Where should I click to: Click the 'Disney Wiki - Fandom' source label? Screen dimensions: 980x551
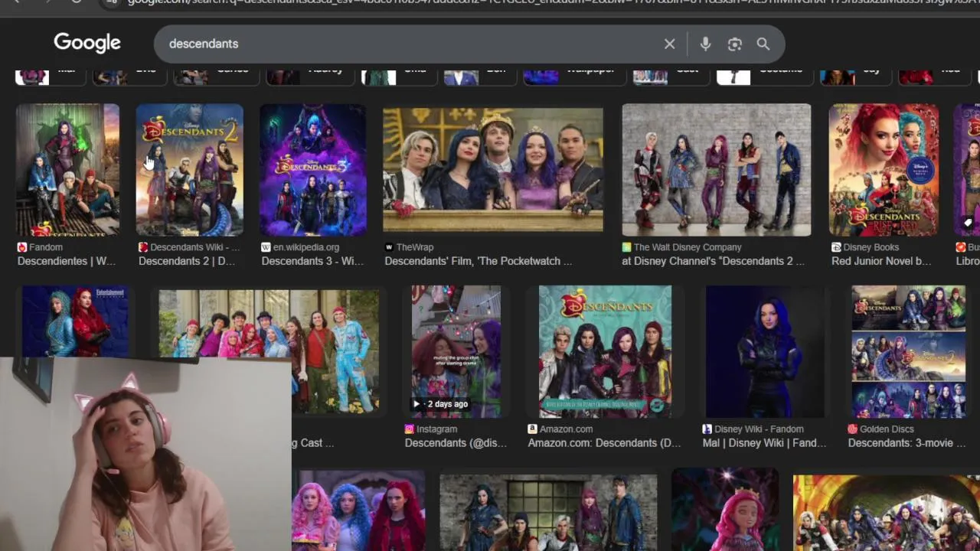[759, 429]
